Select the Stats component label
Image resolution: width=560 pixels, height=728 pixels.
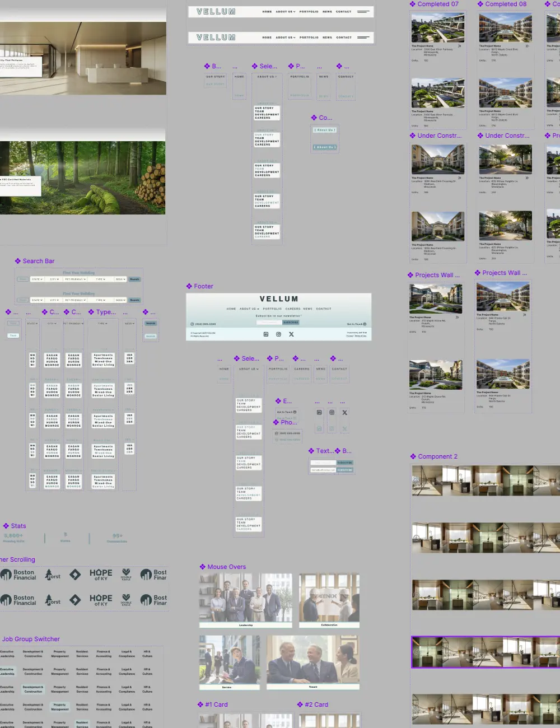coord(18,526)
